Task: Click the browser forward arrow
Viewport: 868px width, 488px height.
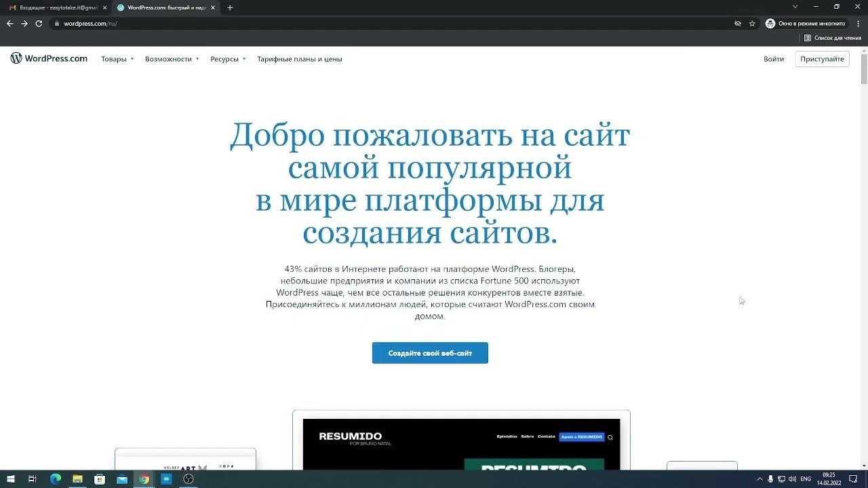Action: (24, 23)
